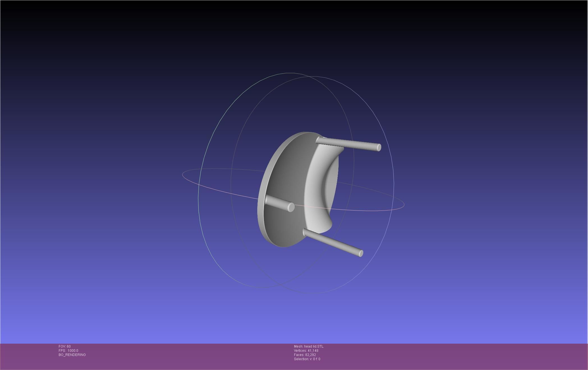The image size is (588, 370).
Task: Click the 'Faces: 82,292' text
Action: (x=305, y=355)
